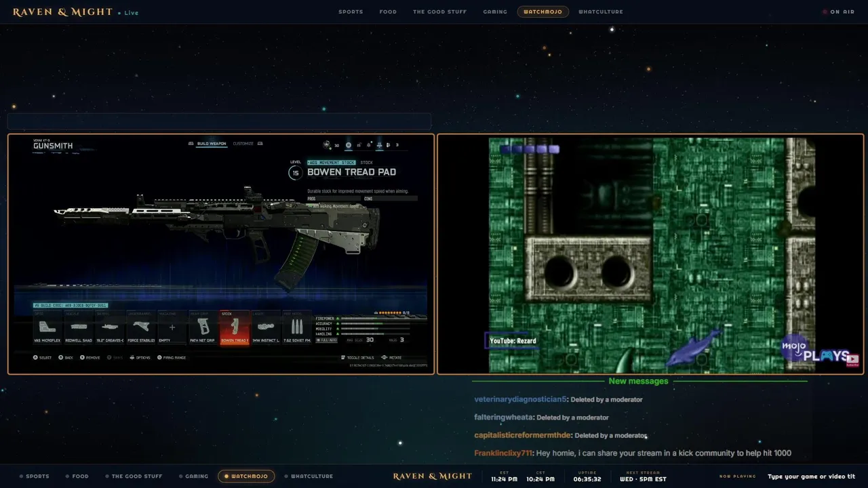868x488 pixels.
Task: Click the Raven & Might bottom logo
Action: (432, 476)
